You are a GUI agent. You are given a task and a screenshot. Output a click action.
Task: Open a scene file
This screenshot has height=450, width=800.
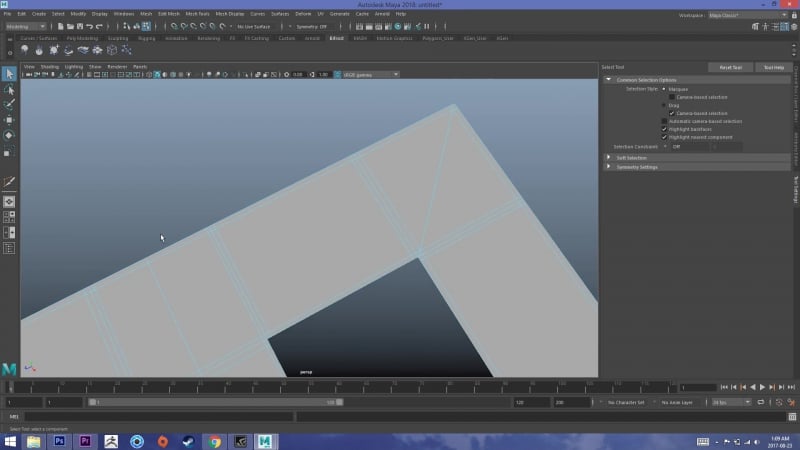[x=70, y=27]
